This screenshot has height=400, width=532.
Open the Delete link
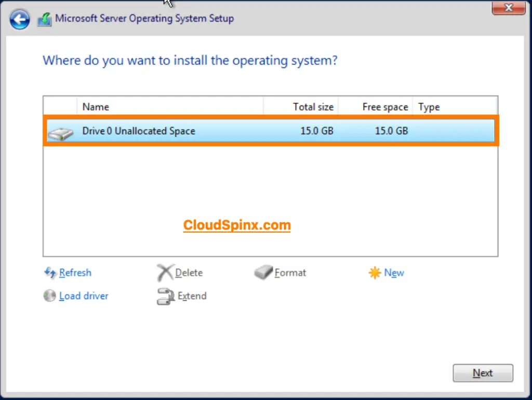[189, 272]
